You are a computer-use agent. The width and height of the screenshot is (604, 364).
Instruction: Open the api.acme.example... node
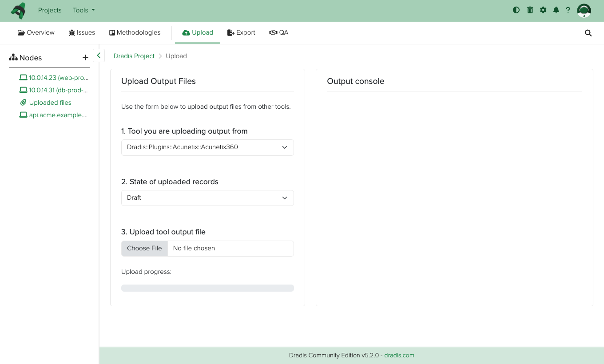pyautogui.click(x=59, y=115)
